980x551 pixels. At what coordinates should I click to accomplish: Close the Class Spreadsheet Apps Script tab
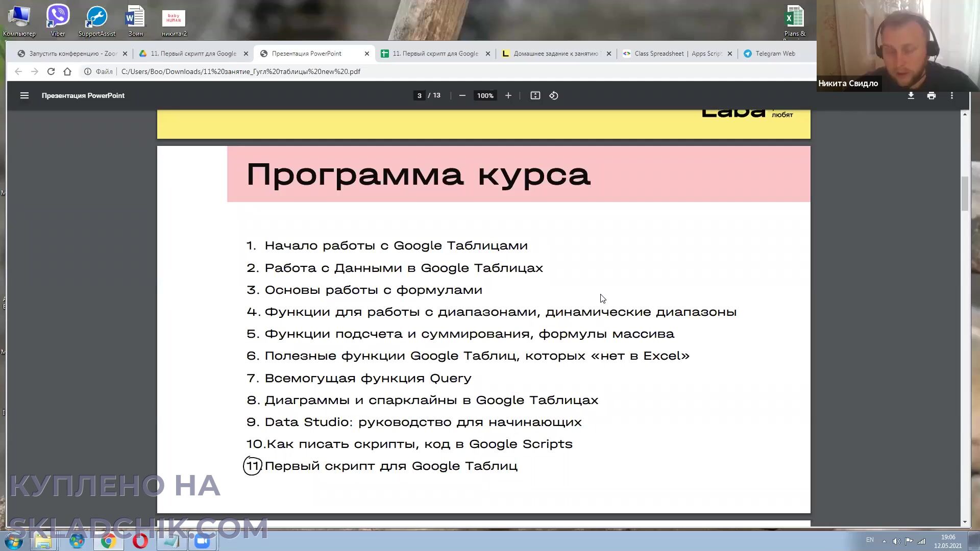tap(729, 54)
